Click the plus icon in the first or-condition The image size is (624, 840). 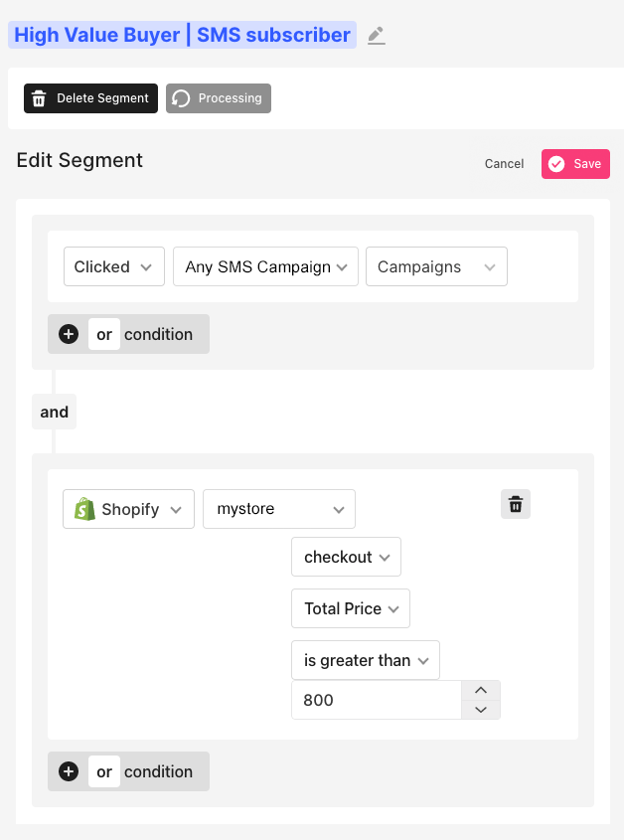tap(69, 334)
